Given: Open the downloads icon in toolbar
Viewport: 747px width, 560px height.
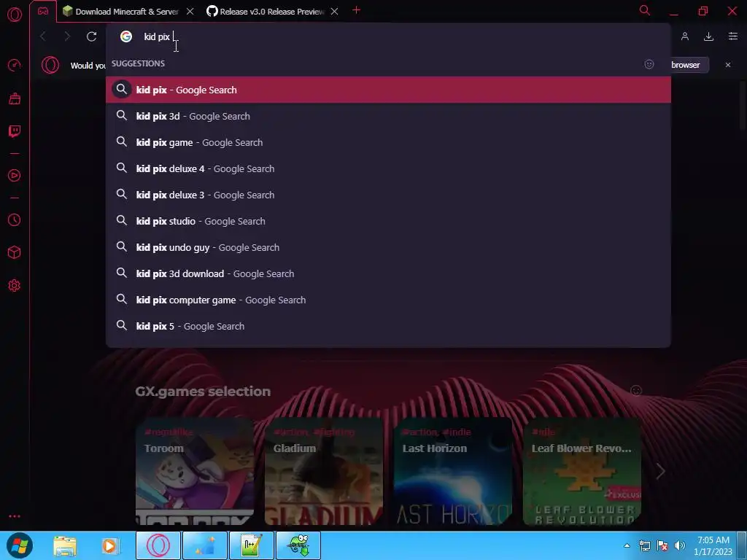Looking at the screenshot, I should [x=709, y=36].
